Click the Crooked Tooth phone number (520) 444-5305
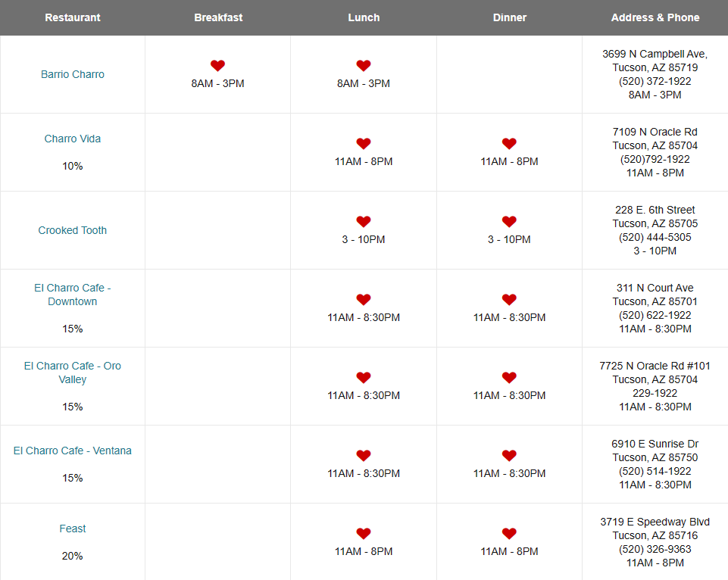The image size is (728, 580). tap(655, 237)
